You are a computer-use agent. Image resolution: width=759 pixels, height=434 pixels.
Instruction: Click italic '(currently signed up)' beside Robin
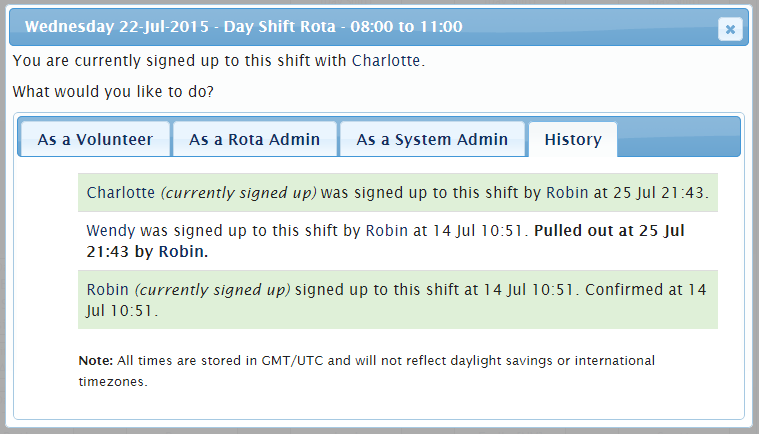(x=213, y=290)
